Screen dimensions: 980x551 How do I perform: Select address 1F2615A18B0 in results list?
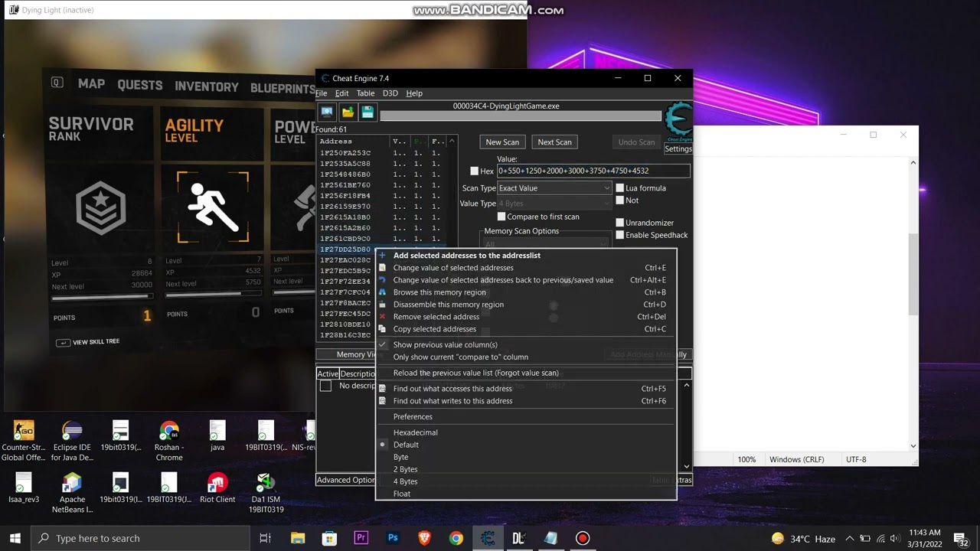[x=345, y=217]
